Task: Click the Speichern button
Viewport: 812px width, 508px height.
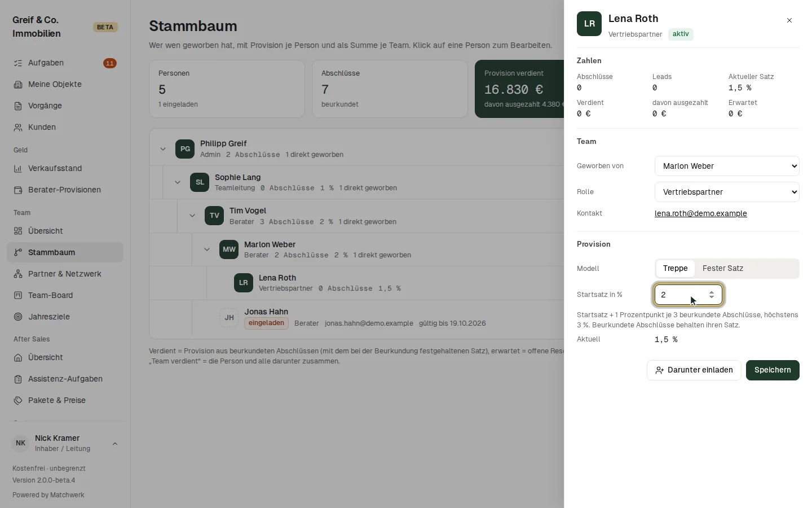Action: [773, 370]
